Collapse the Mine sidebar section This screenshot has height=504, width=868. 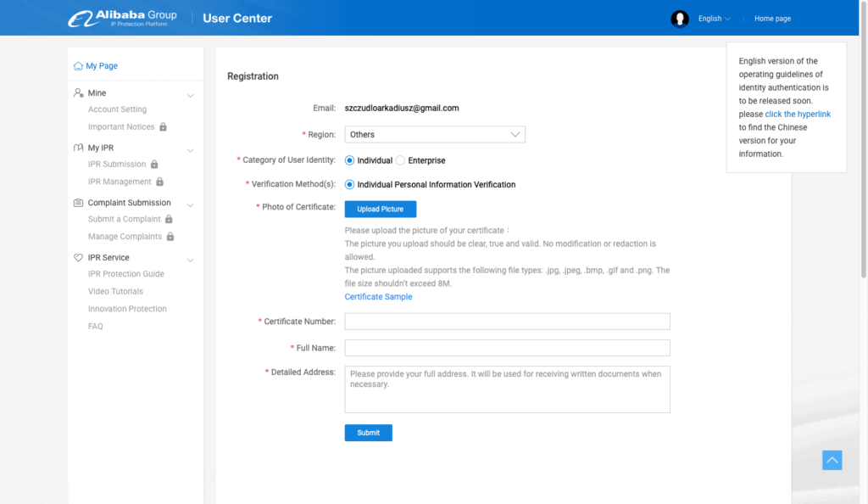(x=191, y=95)
